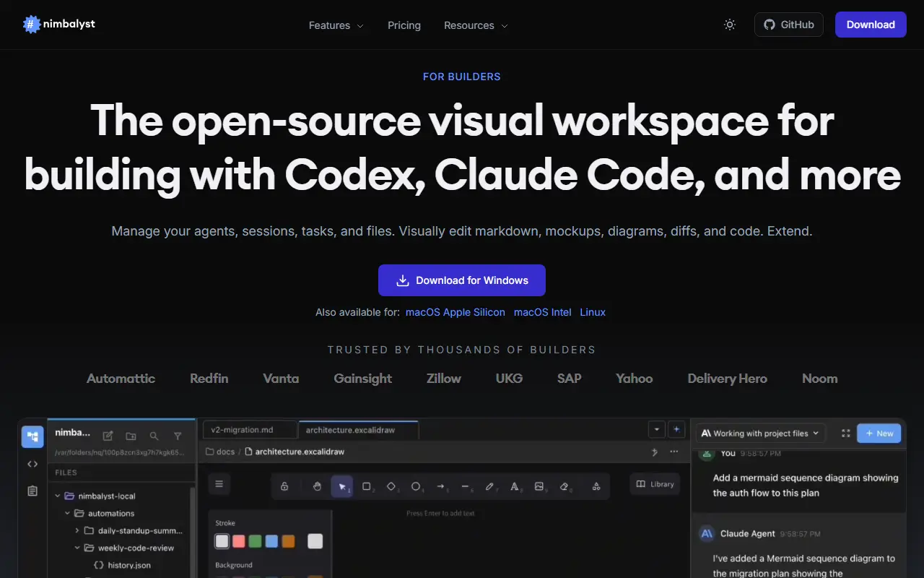Select the Arrow tool
The height and width of the screenshot is (578, 924).
point(441,486)
